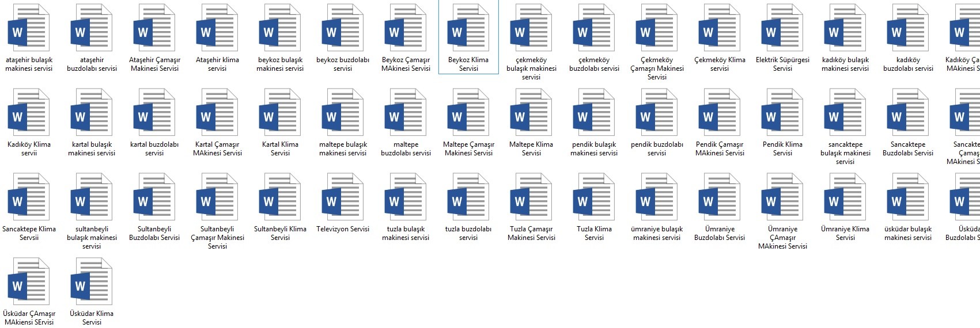Click the filename label "Pendik Klima Servisi"
The height and width of the screenshot is (328, 980).
[x=782, y=148]
